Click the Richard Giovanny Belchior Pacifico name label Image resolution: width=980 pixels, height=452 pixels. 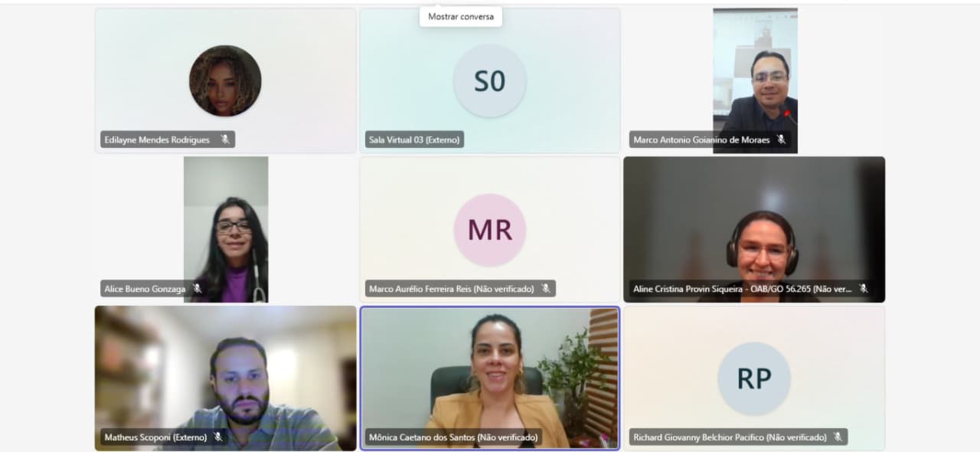[730, 437]
